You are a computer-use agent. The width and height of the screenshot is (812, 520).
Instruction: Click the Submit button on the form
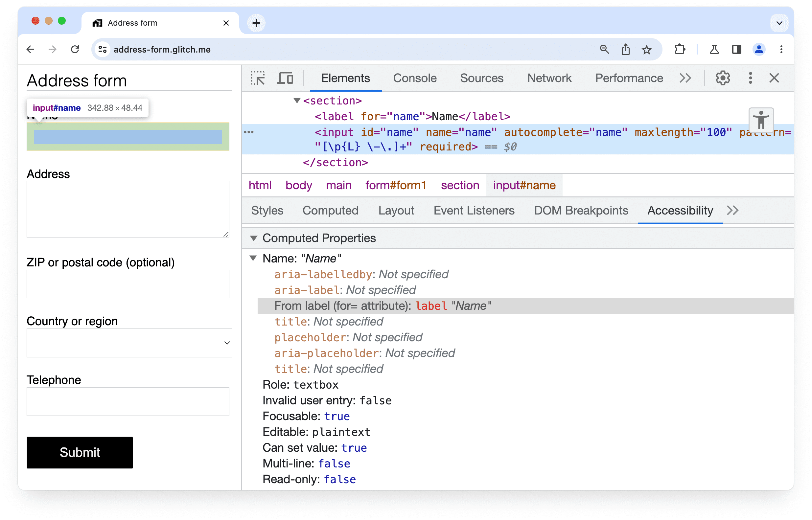coord(80,452)
